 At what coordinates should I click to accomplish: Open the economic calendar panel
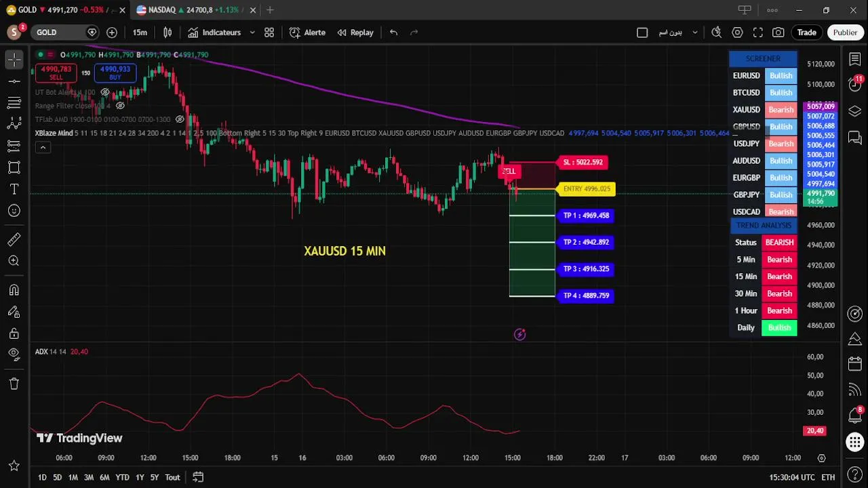[x=854, y=364]
